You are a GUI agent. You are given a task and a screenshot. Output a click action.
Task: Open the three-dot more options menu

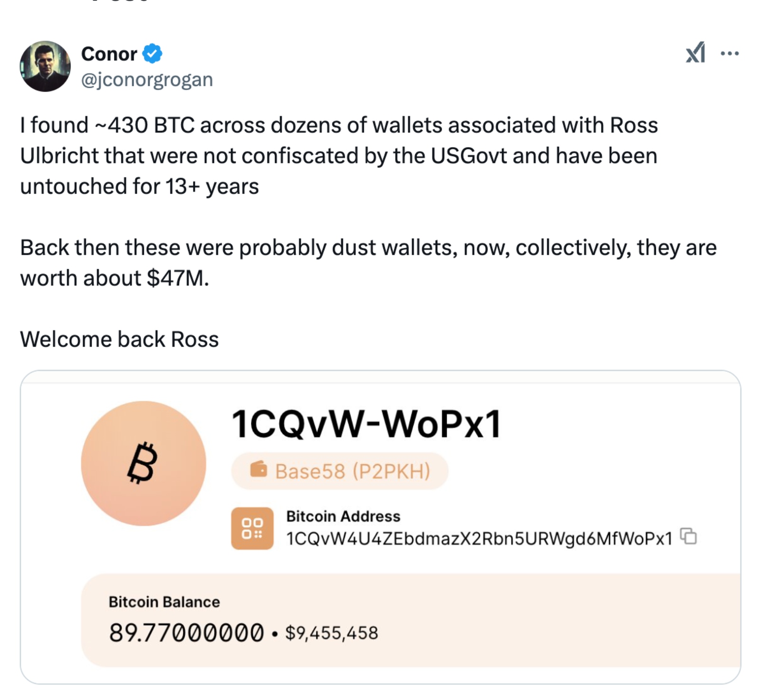tap(729, 53)
